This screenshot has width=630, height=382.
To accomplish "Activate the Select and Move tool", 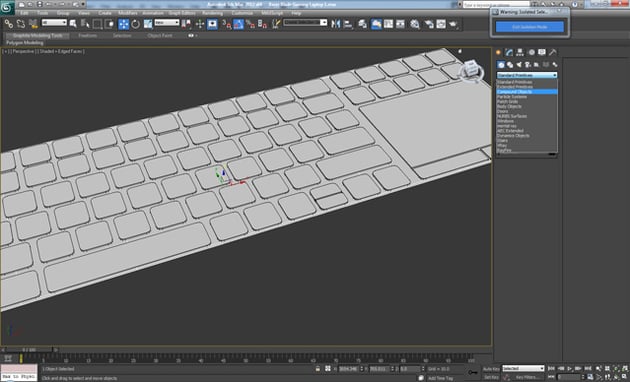I will pos(123,24).
